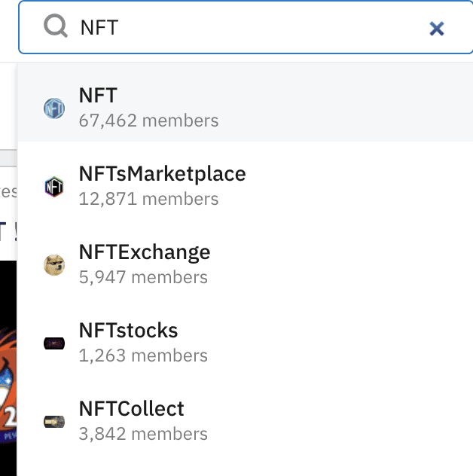Viewport: 473px width, 476px height.
Task: Click the 5,947 members count
Action: [143, 277]
